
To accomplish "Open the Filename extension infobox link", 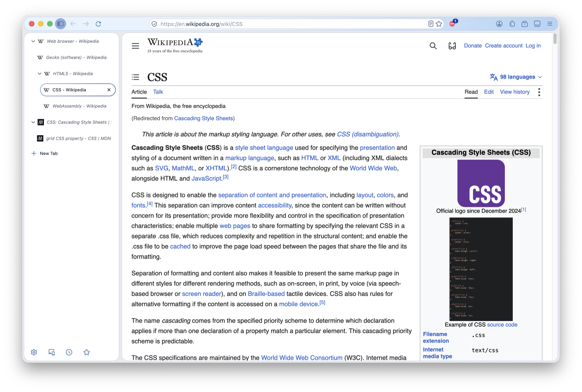I will tap(436, 337).
